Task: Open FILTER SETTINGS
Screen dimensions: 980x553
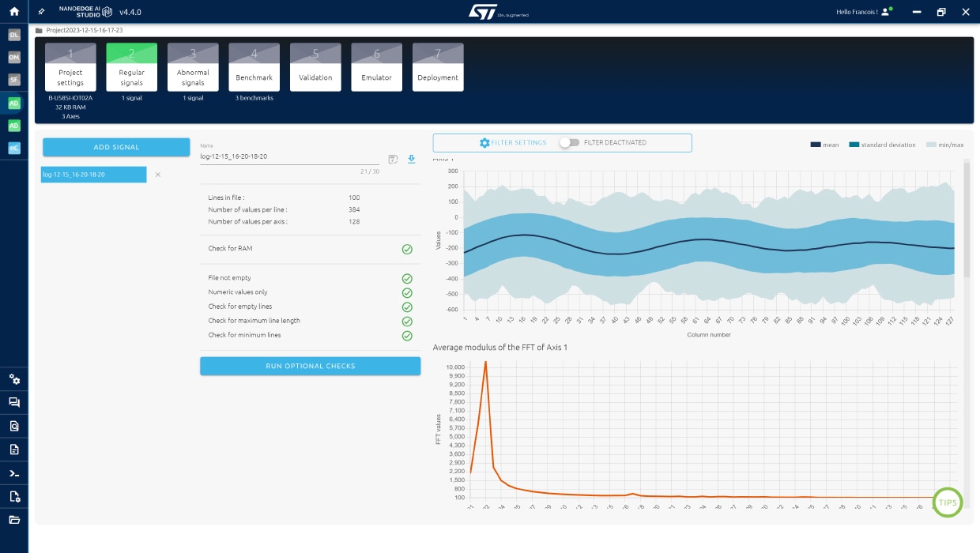Action: tap(513, 143)
